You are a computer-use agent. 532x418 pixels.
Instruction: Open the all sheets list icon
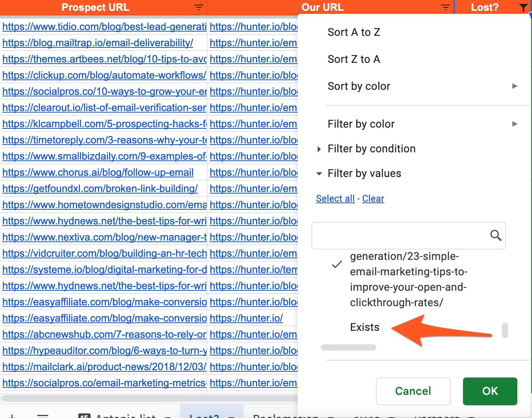click(x=42, y=416)
